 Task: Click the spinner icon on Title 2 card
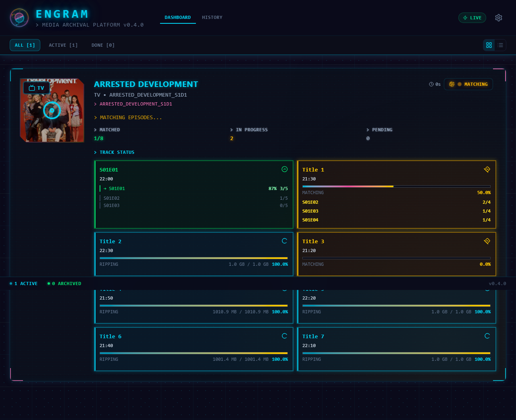coord(285,241)
